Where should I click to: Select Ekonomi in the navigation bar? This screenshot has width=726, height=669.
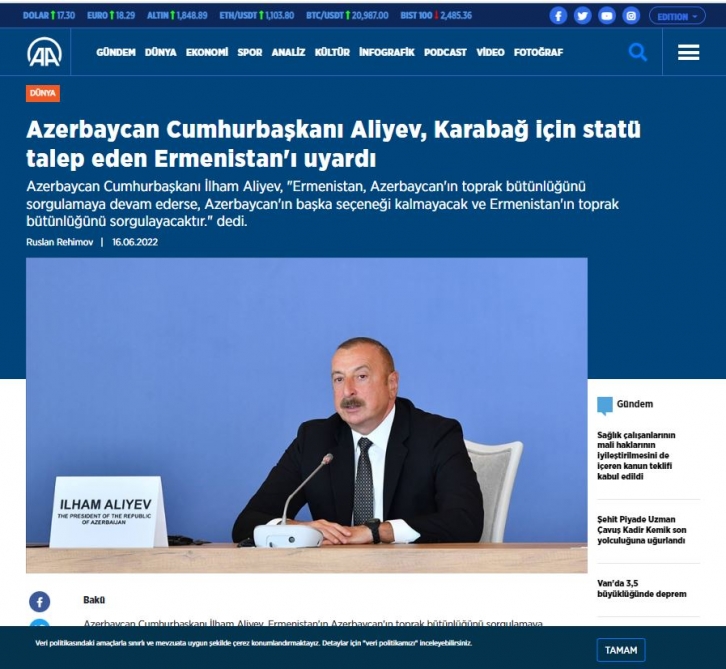[x=207, y=52]
